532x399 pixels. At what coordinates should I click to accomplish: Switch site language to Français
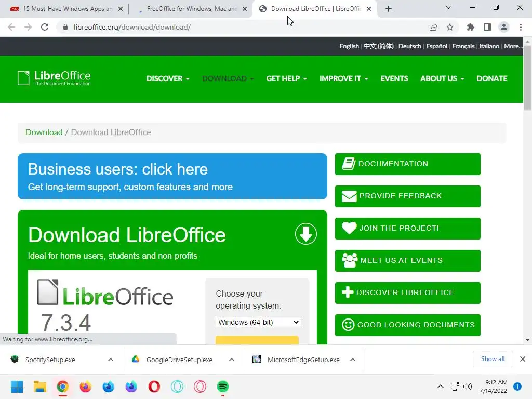point(463,46)
